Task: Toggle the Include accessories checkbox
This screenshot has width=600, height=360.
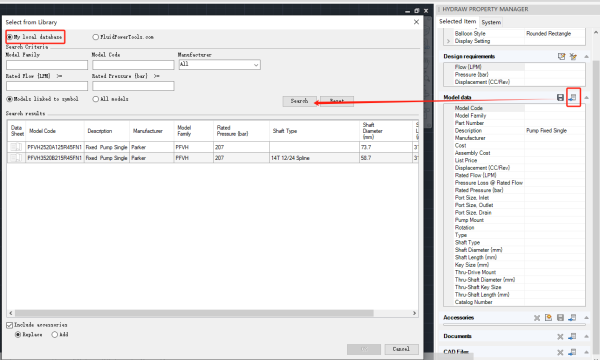Action: click(10, 325)
